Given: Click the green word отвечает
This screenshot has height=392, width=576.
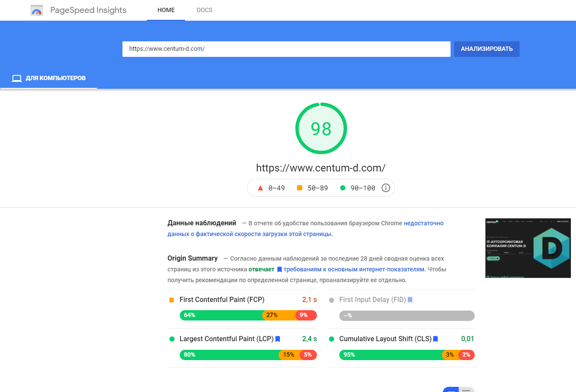Looking at the screenshot, I should pos(261,270).
